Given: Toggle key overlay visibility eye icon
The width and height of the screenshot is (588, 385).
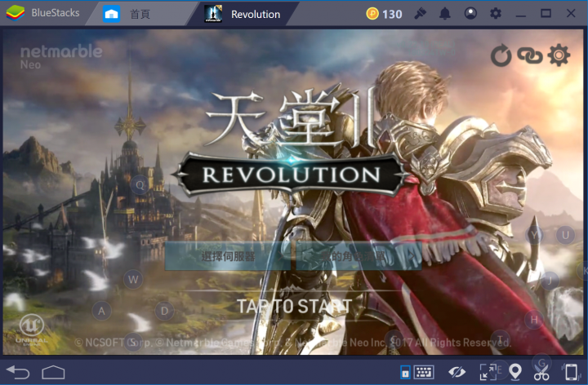Looking at the screenshot, I should [x=457, y=372].
